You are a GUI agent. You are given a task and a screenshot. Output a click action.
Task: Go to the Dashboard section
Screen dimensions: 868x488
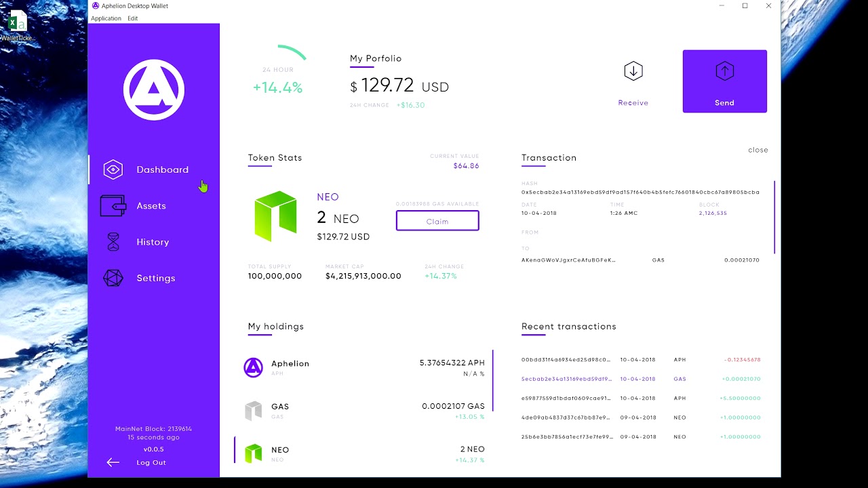[x=163, y=169]
